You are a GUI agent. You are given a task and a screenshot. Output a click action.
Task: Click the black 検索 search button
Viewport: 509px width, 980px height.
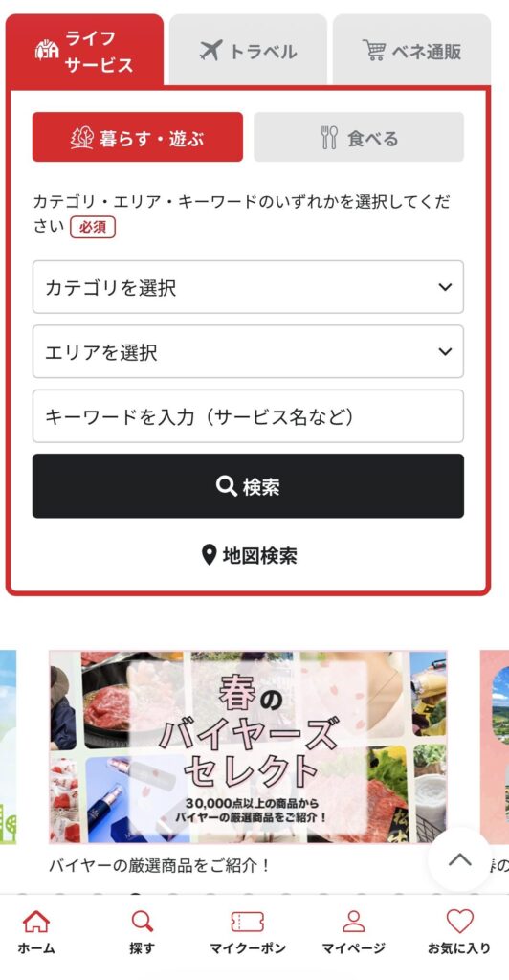coord(248,486)
